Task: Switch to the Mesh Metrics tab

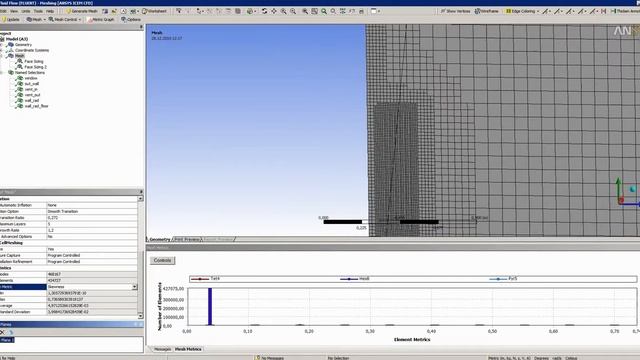Action: pyautogui.click(x=188, y=349)
